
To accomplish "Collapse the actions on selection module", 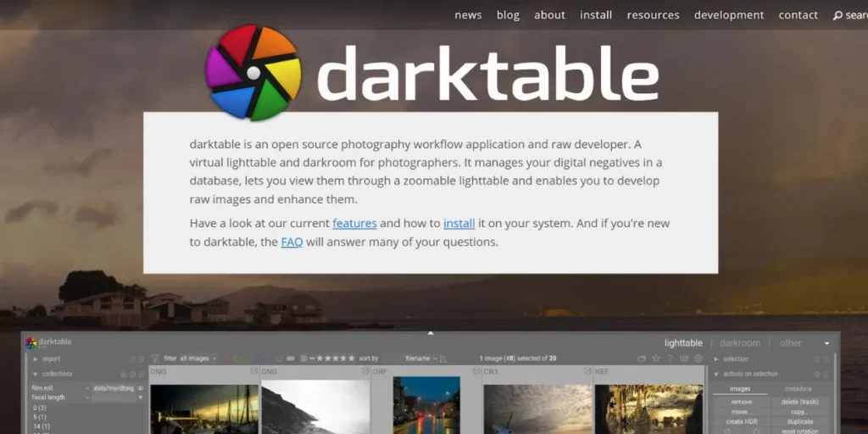I will [715, 374].
